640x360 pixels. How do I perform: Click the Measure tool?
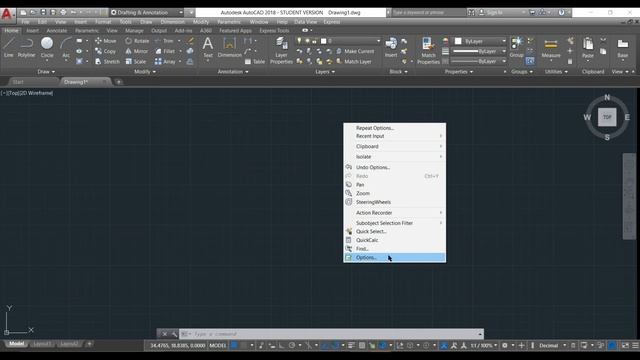point(551,47)
